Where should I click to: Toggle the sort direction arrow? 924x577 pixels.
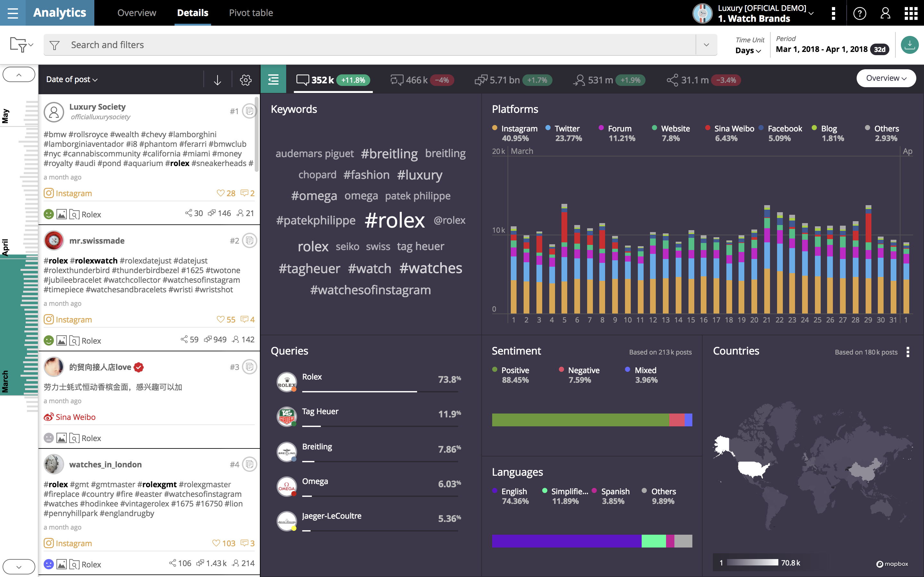pyautogui.click(x=217, y=80)
